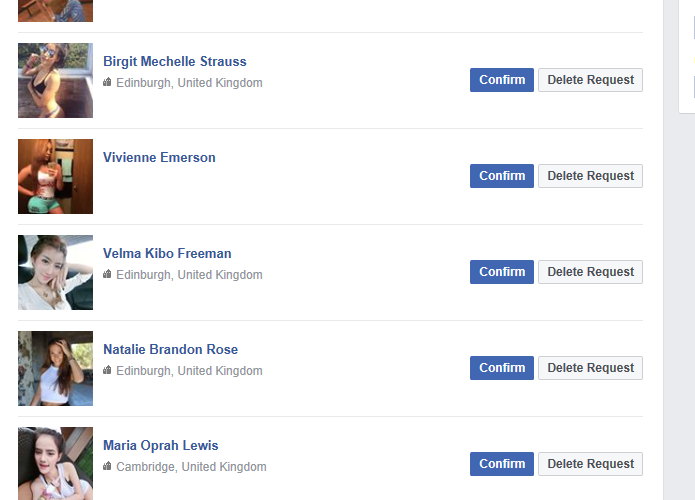
Task: Click Maria Oprah Lewis's profile photo
Action: click(x=55, y=463)
